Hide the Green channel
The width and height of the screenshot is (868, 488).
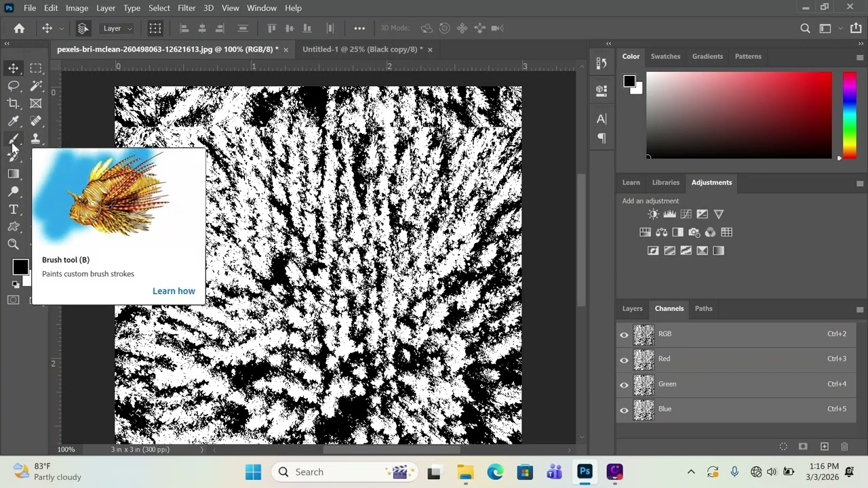coord(624,384)
